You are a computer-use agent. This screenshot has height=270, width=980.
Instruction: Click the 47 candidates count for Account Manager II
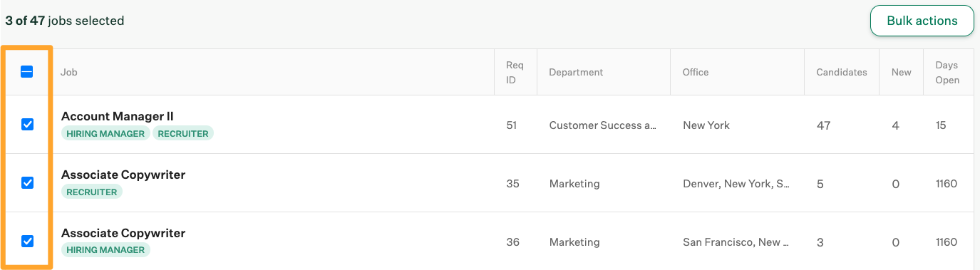click(823, 125)
